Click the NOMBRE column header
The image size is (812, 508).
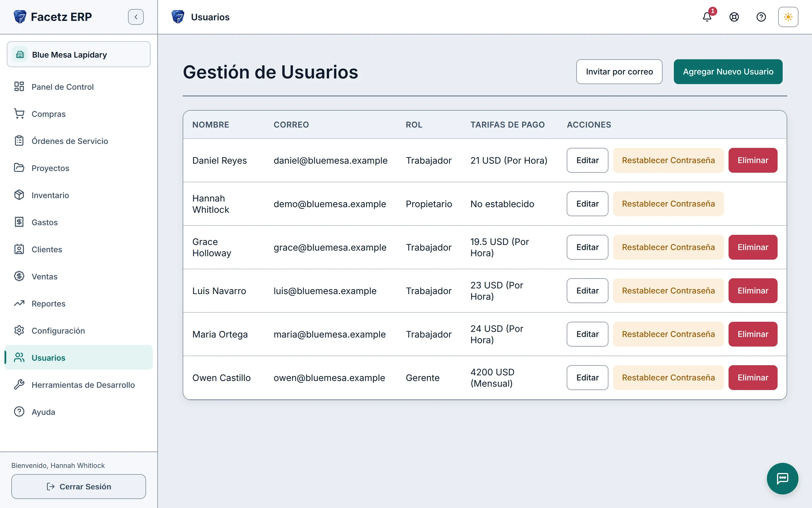[211, 125]
